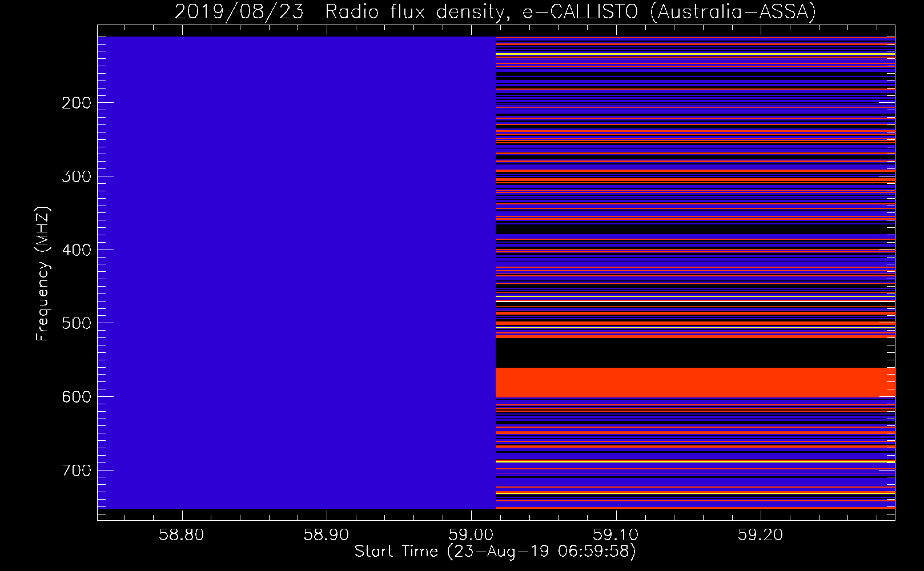Click the 58.80 time tick label

tap(182, 535)
